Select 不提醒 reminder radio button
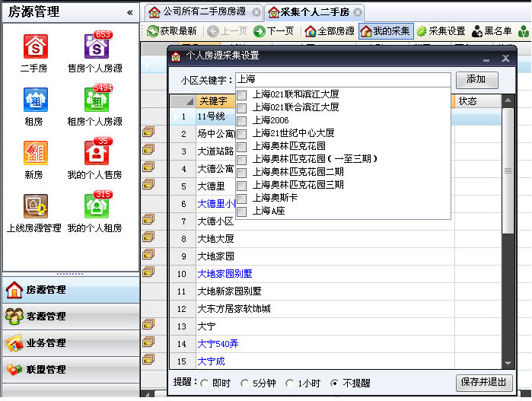Viewport: 532px width, 401px height. click(x=334, y=383)
